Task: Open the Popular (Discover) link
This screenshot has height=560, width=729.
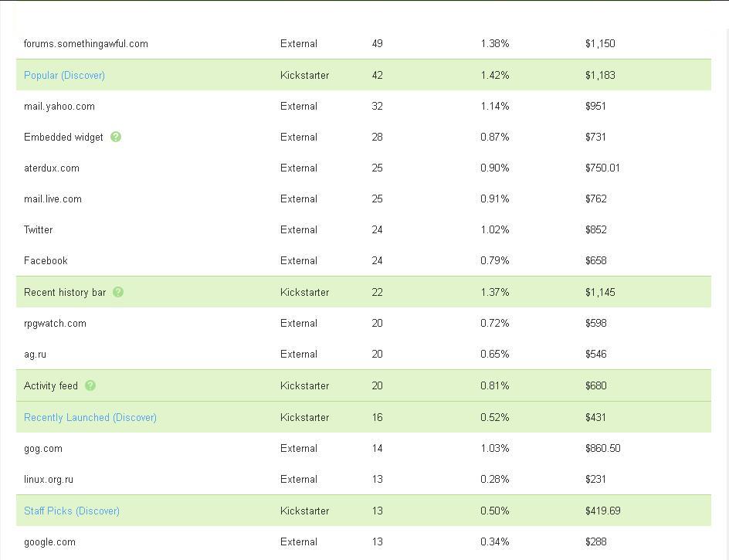Action: (64, 75)
